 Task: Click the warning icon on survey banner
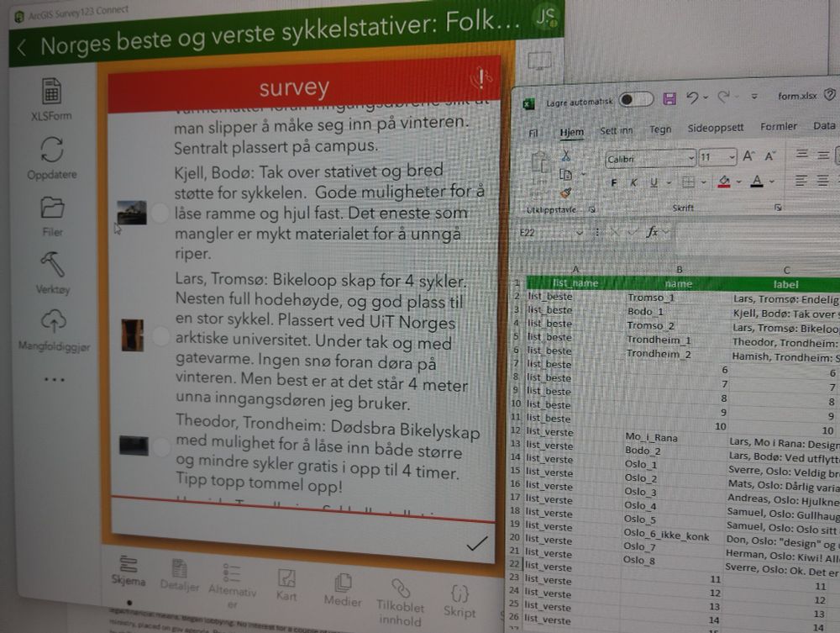tap(480, 79)
